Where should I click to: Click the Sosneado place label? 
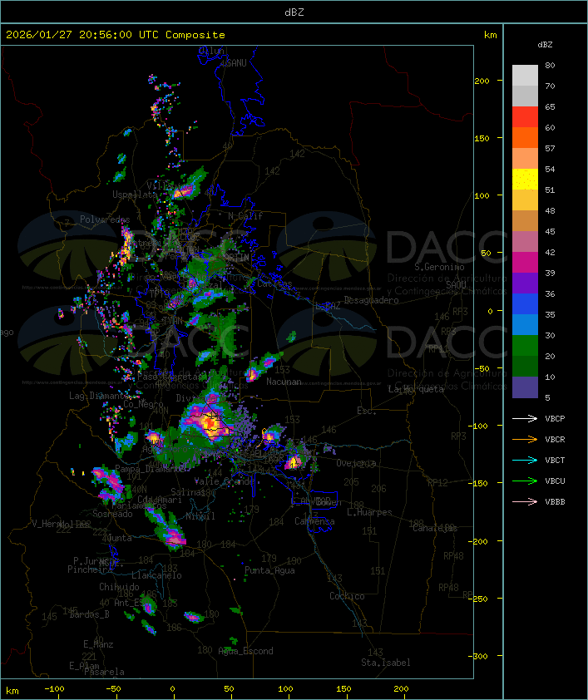pyautogui.click(x=113, y=514)
